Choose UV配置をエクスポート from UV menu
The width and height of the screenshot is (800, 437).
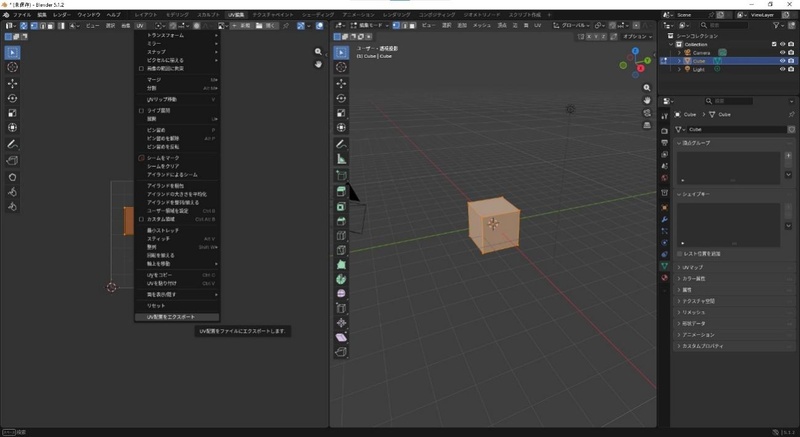pyautogui.click(x=177, y=317)
